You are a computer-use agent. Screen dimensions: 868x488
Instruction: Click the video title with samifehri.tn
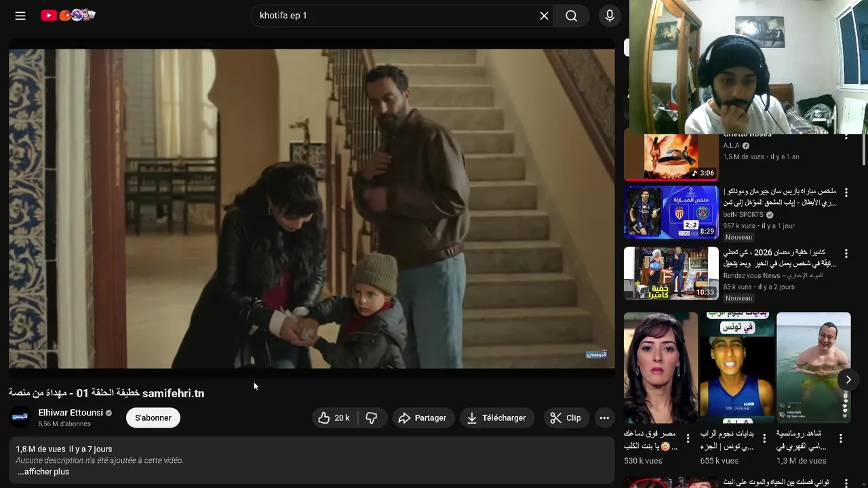(x=106, y=393)
